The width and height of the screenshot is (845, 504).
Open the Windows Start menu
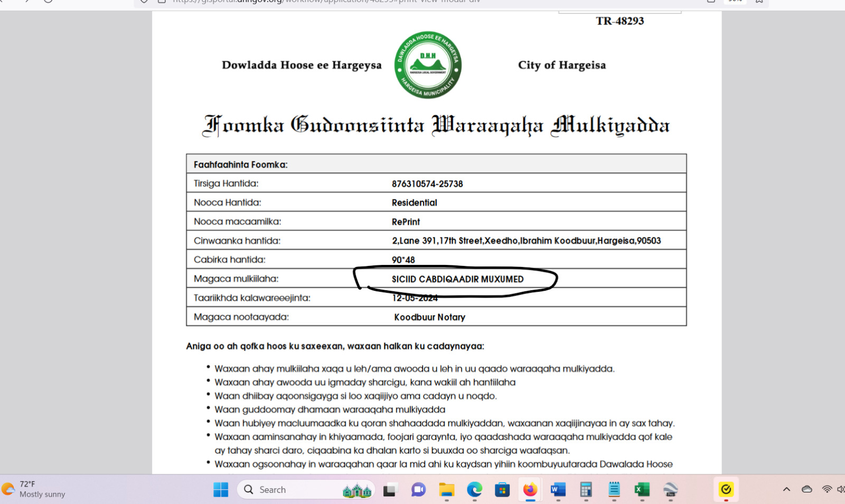point(221,490)
